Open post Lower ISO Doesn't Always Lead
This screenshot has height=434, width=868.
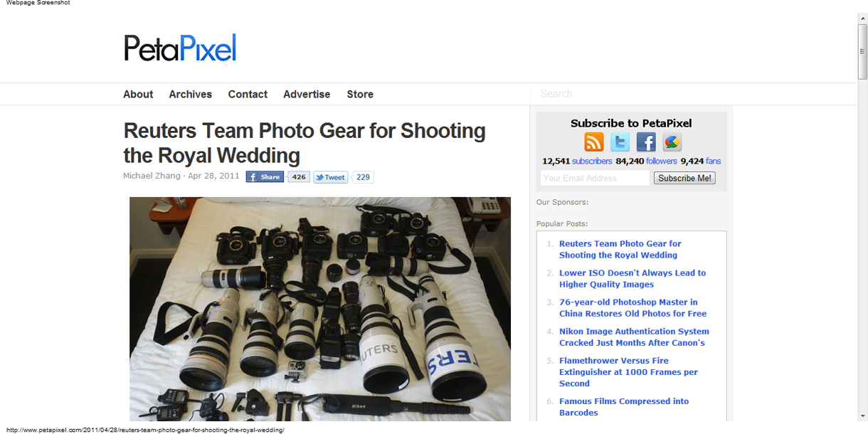coord(633,278)
